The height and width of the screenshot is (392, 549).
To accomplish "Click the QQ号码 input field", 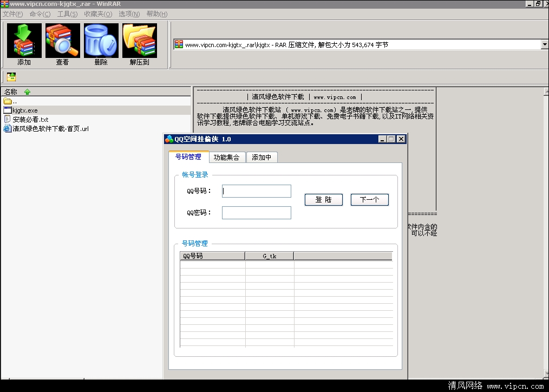I will coord(257,191).
